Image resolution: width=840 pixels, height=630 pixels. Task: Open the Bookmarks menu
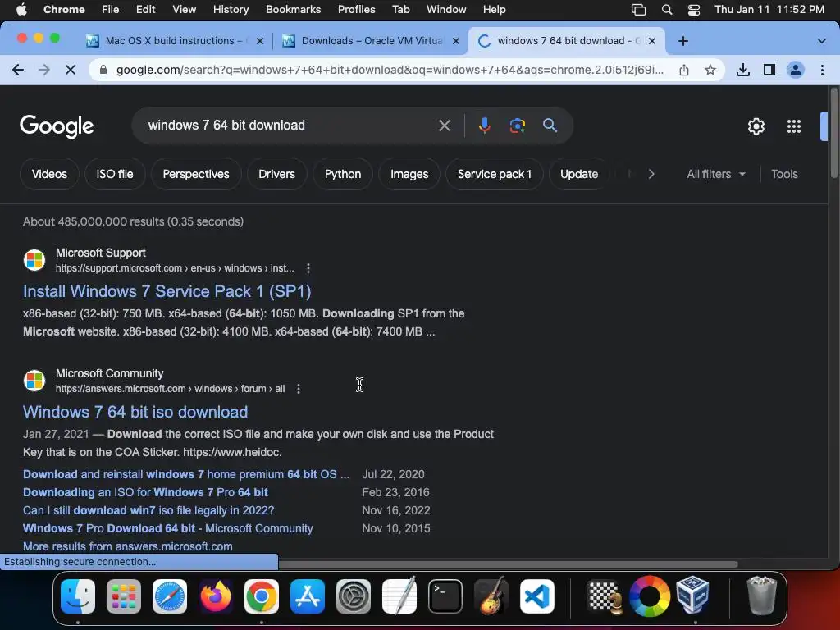[x=293, y=10]
